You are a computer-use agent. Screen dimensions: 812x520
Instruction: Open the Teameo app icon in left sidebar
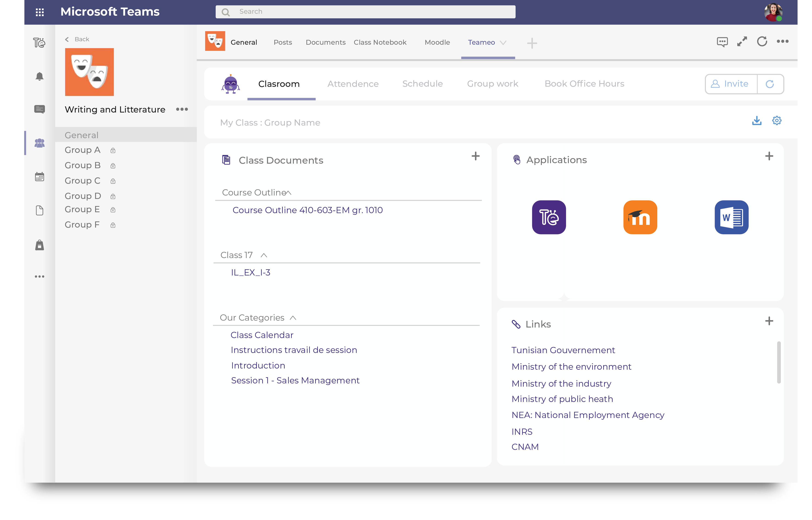(39, 43)
